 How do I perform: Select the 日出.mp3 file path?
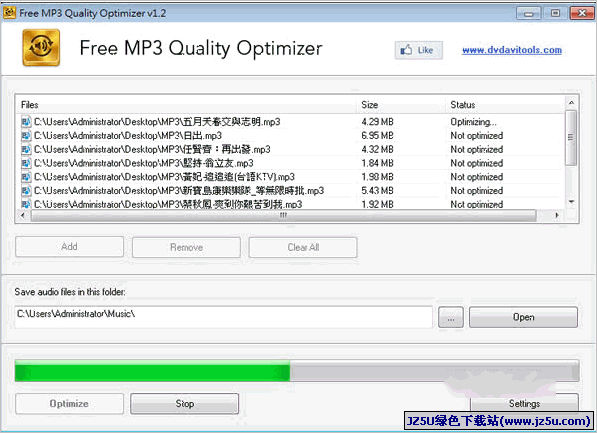[128, 136]
